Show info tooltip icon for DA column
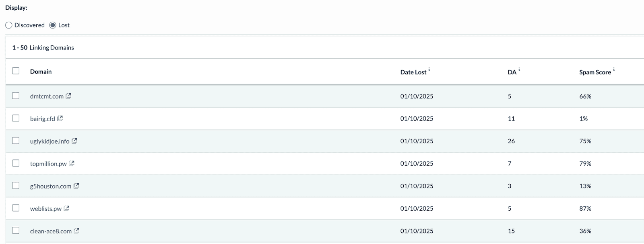 519,70
